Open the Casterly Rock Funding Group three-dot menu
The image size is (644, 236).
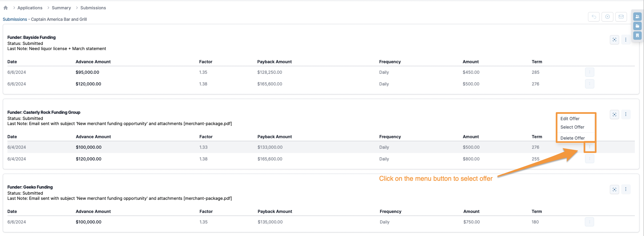[x=626, y=114]
